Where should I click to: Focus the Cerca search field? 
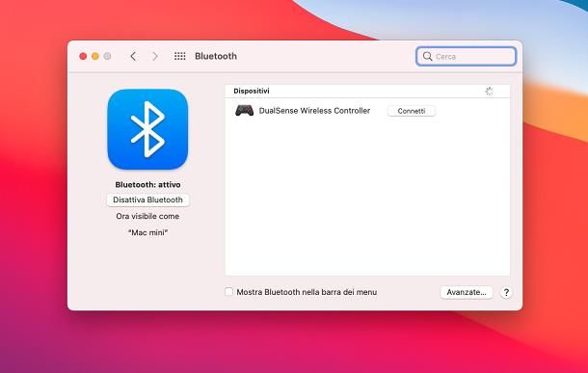pyautogui.click(x=467, y=56)
